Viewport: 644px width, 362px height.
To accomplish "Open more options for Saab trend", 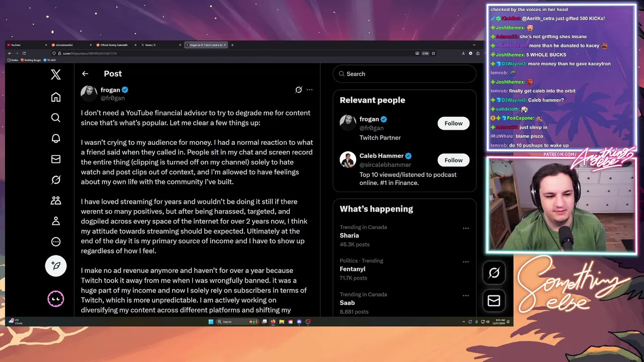I will (466, 295).
